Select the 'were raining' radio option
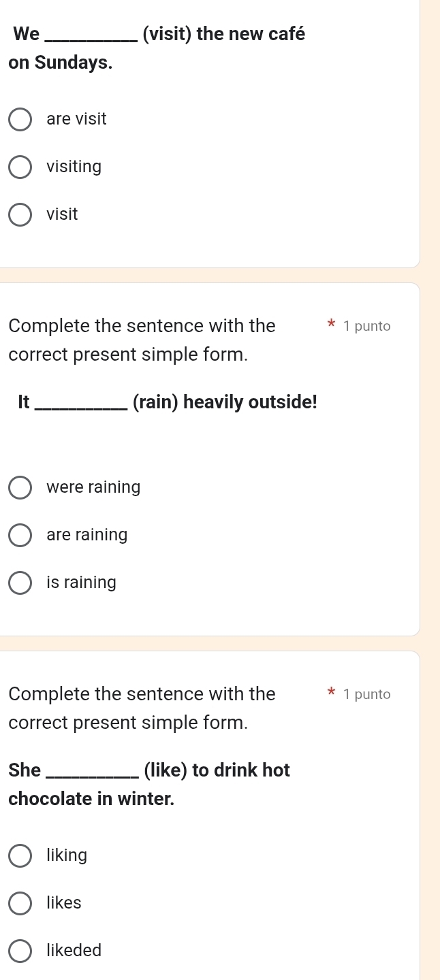This screenshot has height=980, width=440. [x=20, y=487]
